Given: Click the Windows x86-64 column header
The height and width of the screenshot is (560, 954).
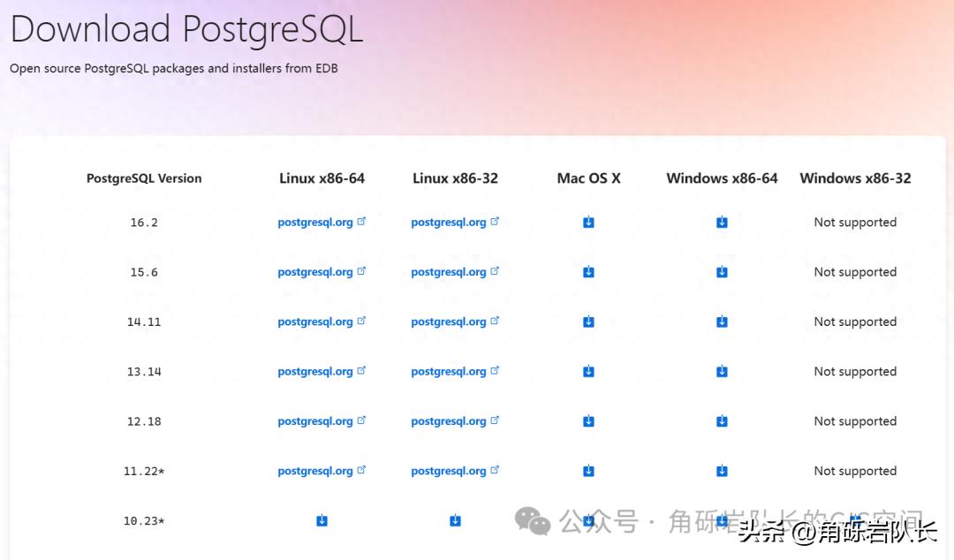Looking at the screenshot, I should (x=723, y=178).
